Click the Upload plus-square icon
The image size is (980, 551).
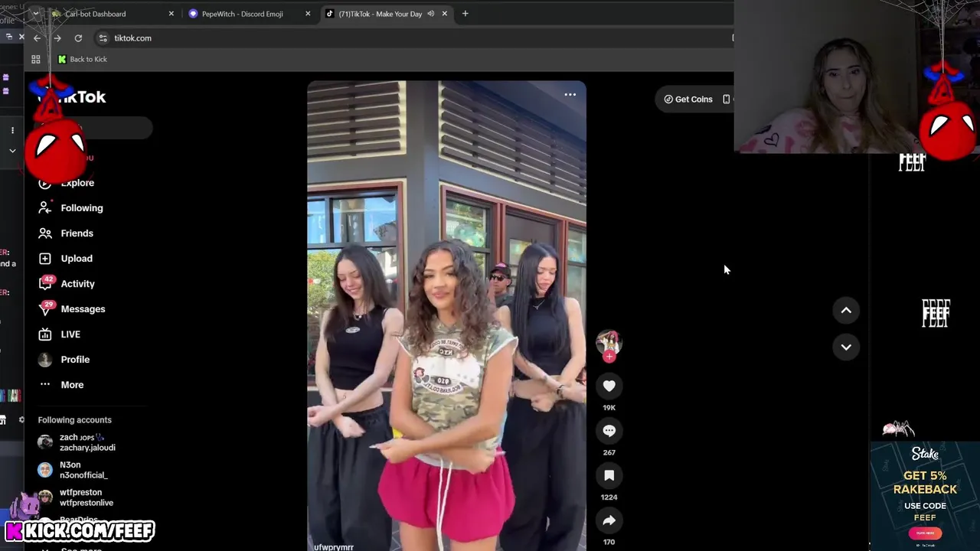pyautogui.click(x=45, y=259)
